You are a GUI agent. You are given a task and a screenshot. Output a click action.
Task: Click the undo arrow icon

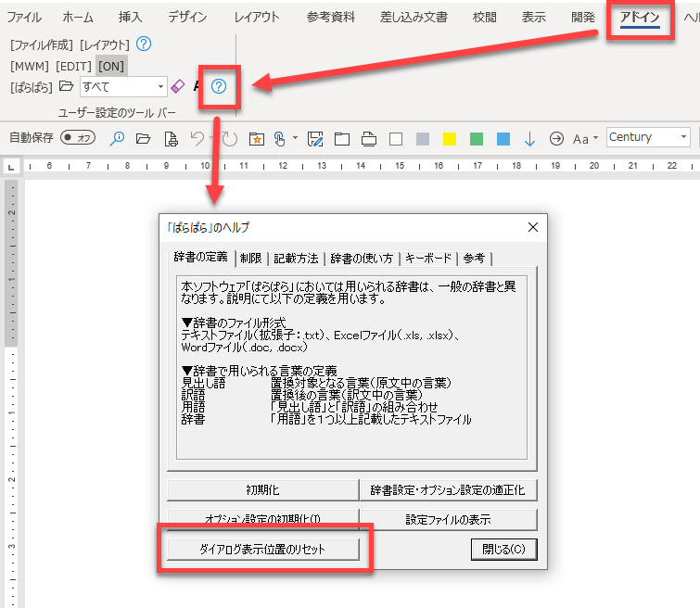(196, 138)
